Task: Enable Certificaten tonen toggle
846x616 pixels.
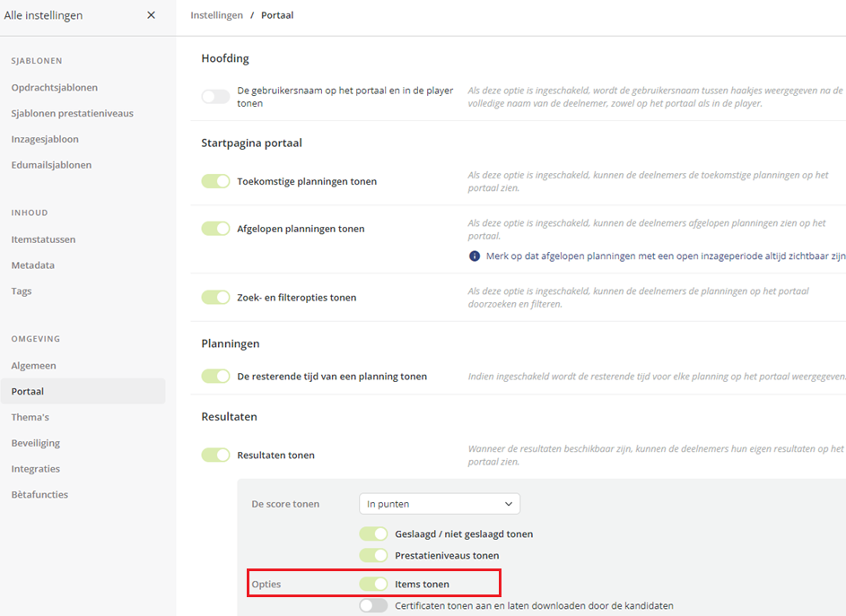Action: coord(373,605)
